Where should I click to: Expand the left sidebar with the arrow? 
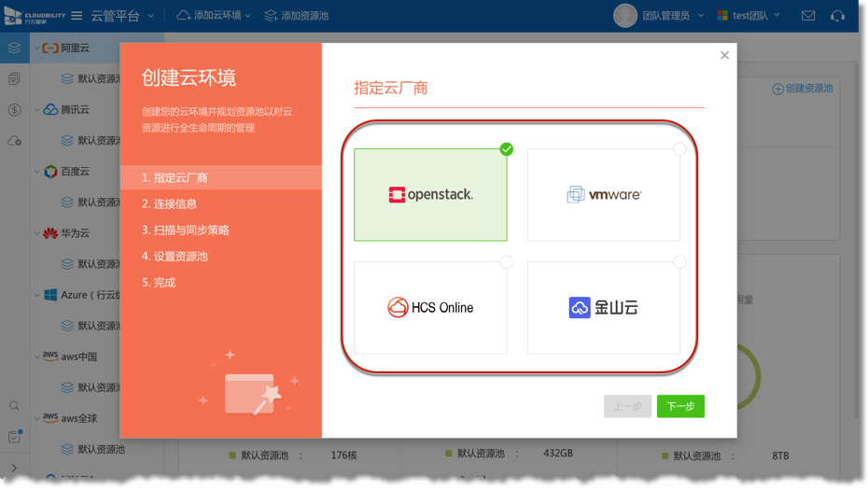(14, 468)
